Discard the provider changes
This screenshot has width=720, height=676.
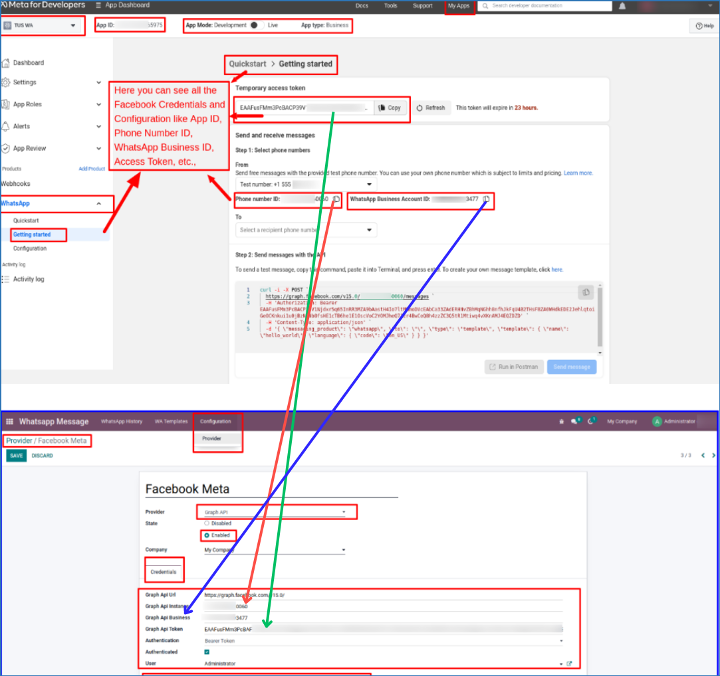coord(42,456)
